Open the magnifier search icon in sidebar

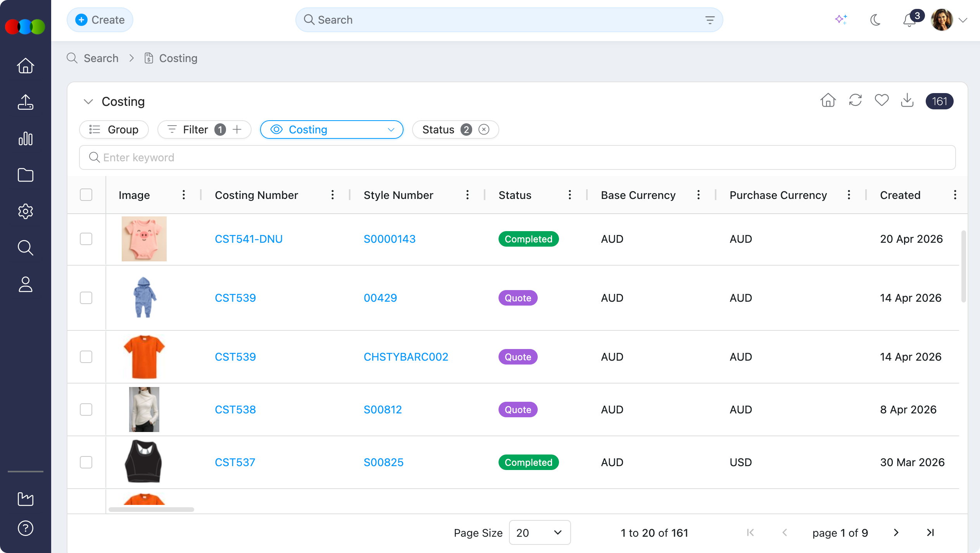point(26,248)
